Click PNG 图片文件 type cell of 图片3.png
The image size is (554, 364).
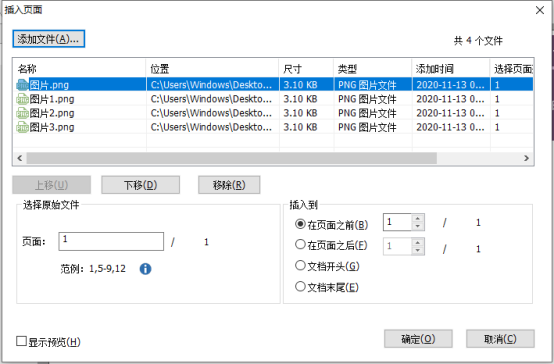click(373, 127)
